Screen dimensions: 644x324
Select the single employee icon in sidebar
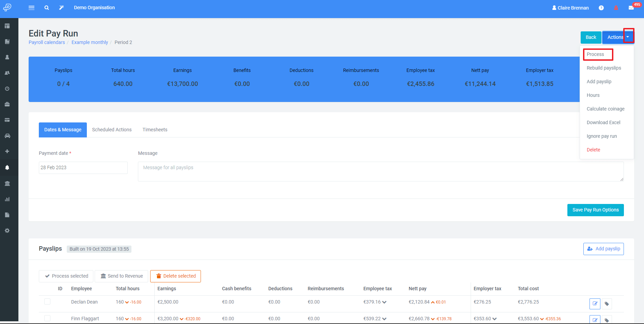tap(7, 57)
